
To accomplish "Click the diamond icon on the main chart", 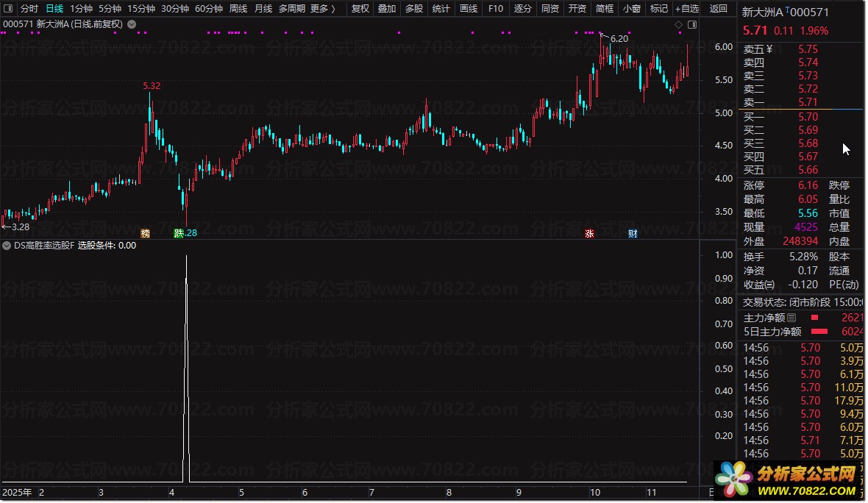I will [679, 24].
